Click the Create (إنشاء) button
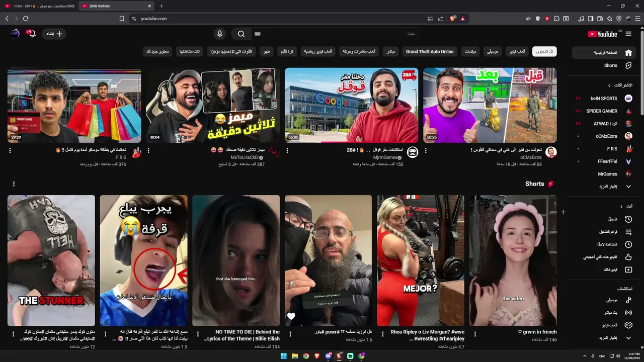 (x=54, y=34)
